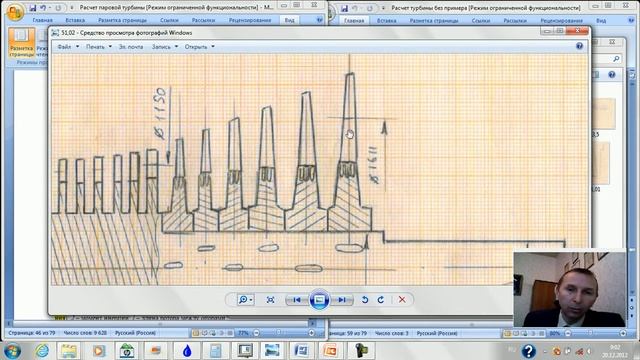This screenshot has width=640, height=360.
Task: Click Разметка страницы view button in left ribbon
Action: pos(21,42)
